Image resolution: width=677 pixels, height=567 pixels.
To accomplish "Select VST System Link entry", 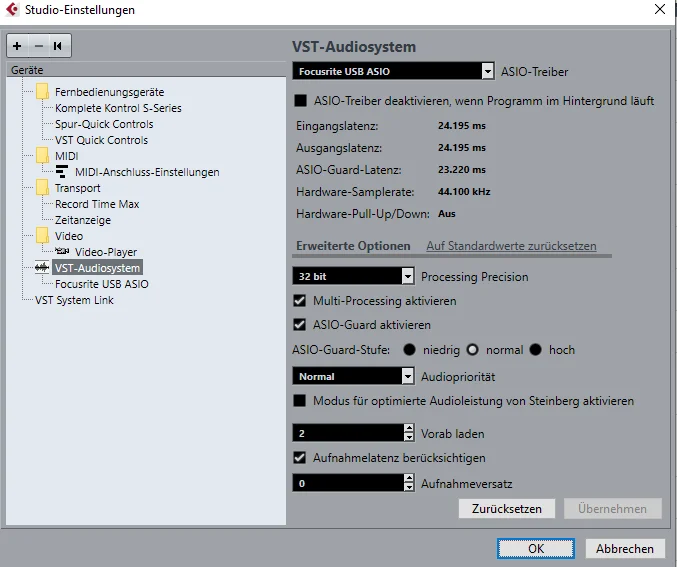I will (74, 300).
